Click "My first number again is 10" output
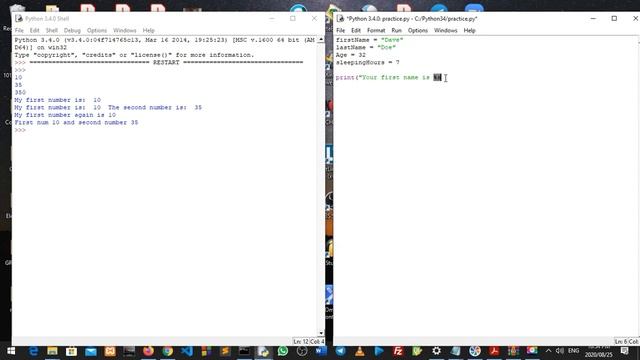 point(65,115)
